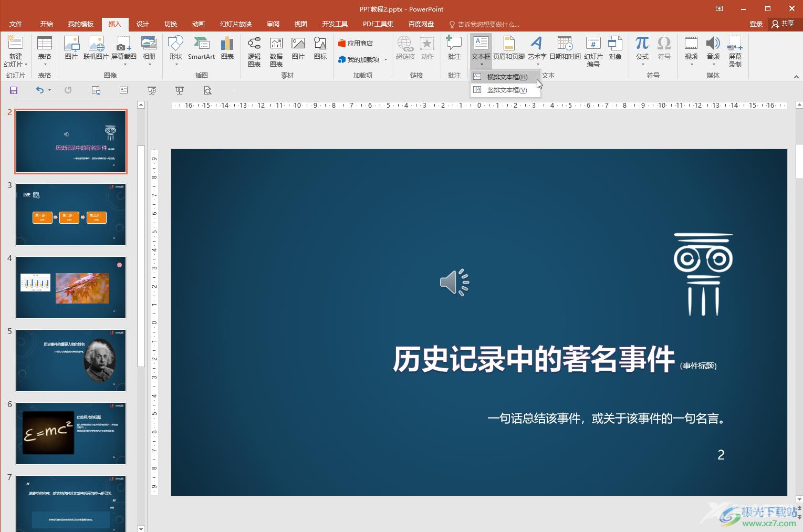Screen dimensions: 803x532
Task: Click the thumbnail pane scroll down arrow
Action: [141, 528]
